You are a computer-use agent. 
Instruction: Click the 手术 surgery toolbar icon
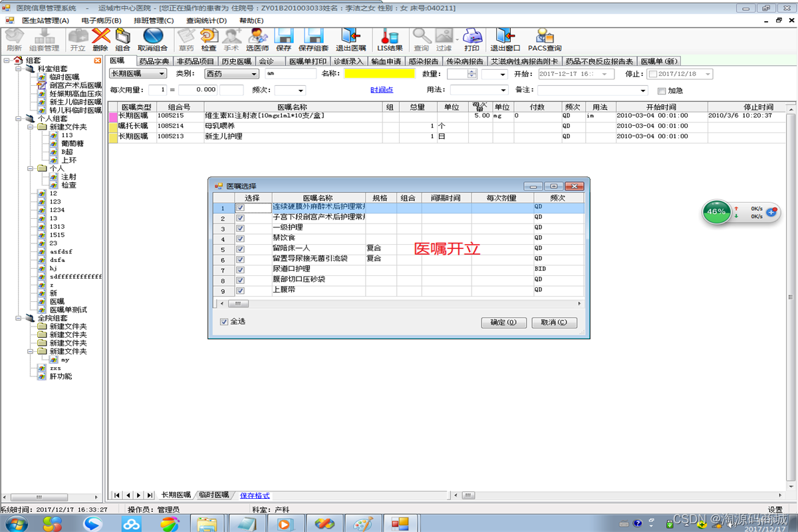point(231,39)
